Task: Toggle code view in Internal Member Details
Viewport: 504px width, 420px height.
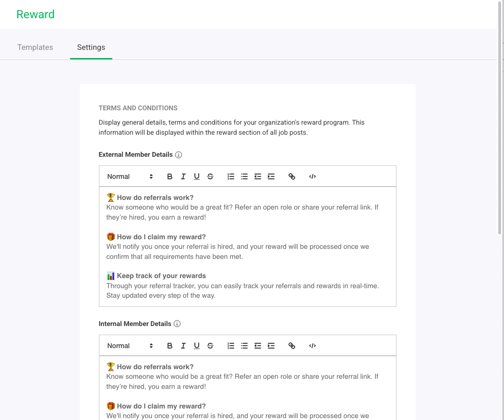Action: point(312,346)
